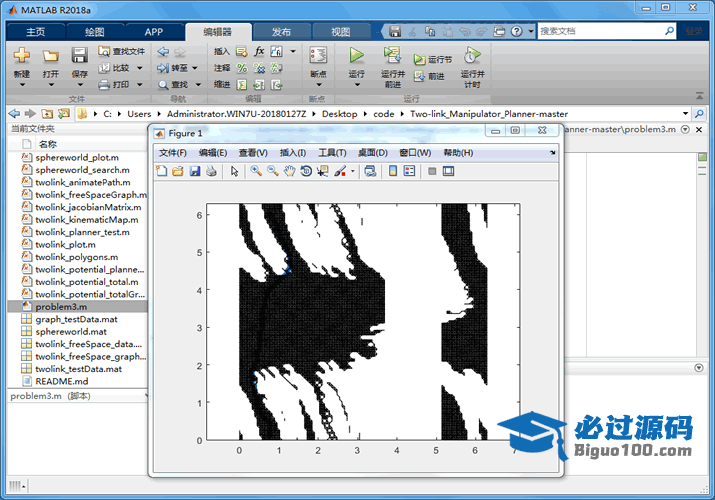Switch to the View (视图) tab
This screenshot has width=715, height=500.
pos(341,32)
